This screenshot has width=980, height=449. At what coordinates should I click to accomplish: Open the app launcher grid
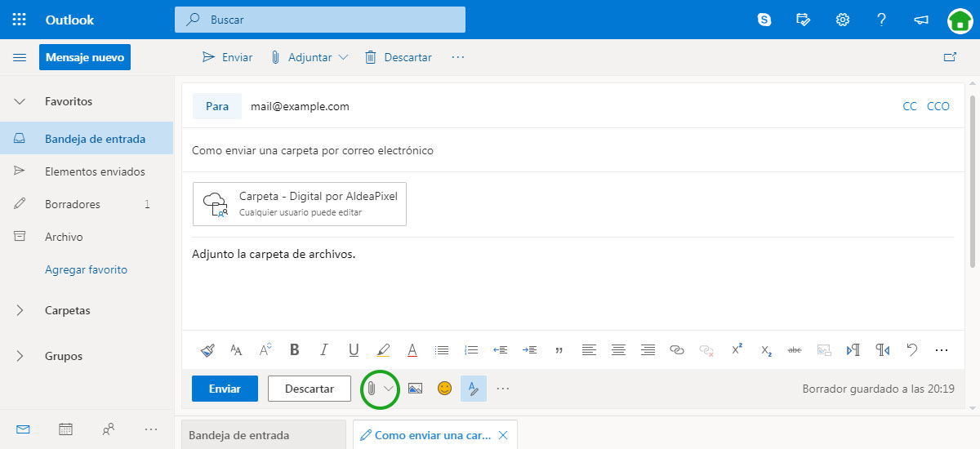(x=19, y=20)
